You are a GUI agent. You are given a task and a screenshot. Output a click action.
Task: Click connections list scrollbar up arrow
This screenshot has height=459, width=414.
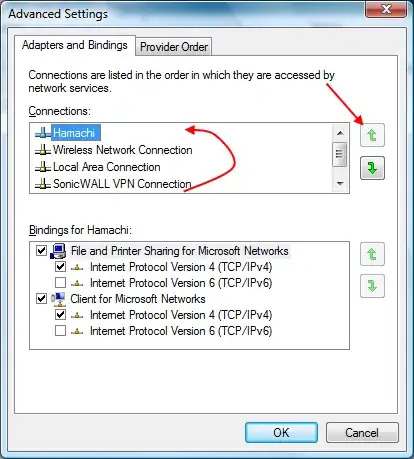tap(340, 133)
